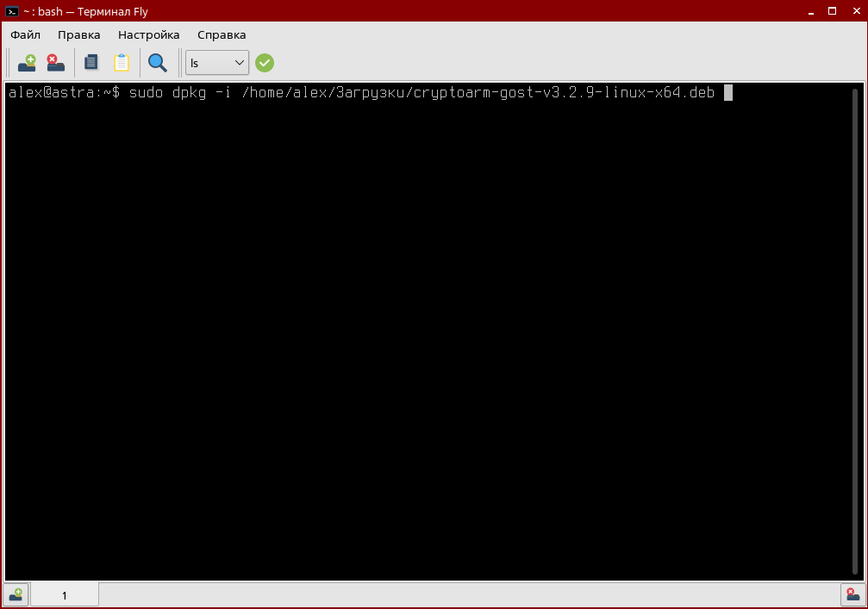
Task: Close the session via the bottom-right icon
Action: point(852,593)
